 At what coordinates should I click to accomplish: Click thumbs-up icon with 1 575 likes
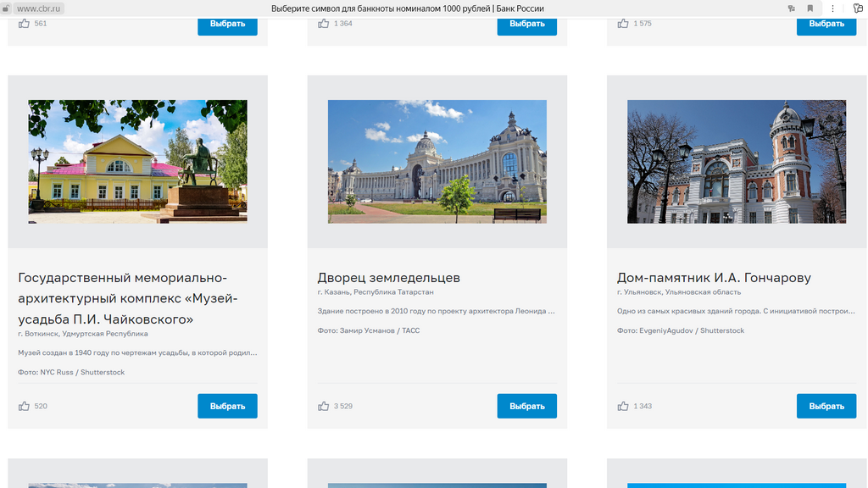[x=623, y=24]
